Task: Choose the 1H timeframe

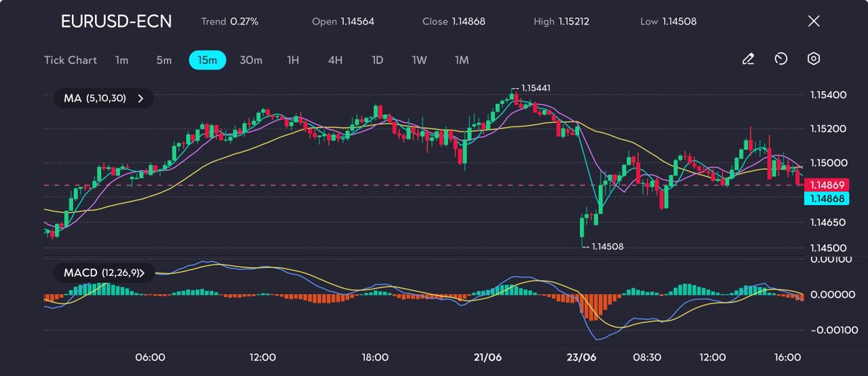Action: point(293,60)
